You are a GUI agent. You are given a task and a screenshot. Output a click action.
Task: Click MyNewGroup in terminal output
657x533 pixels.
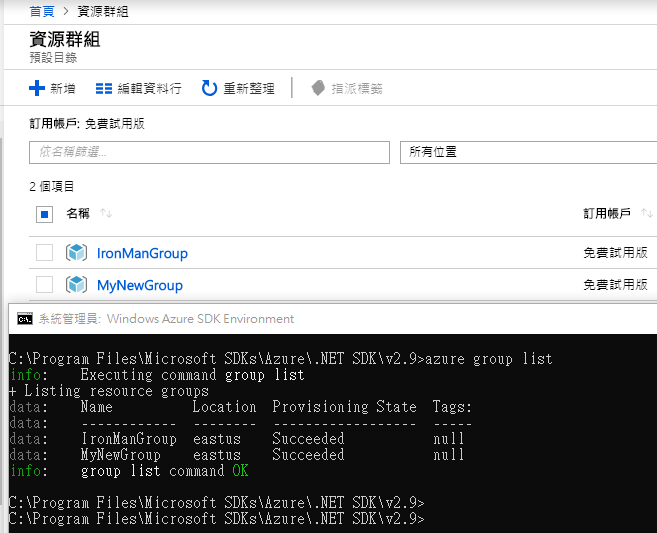click(x=121, y=455)
